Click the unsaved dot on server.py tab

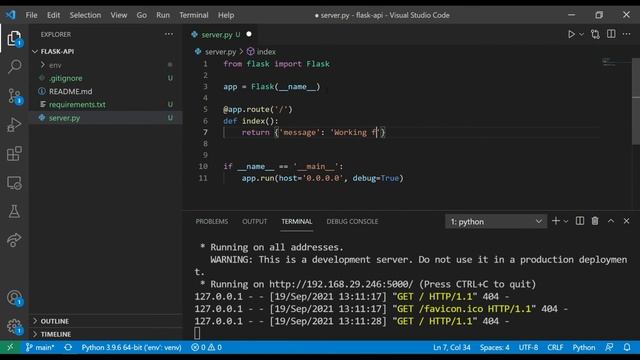tap(249, 34)
